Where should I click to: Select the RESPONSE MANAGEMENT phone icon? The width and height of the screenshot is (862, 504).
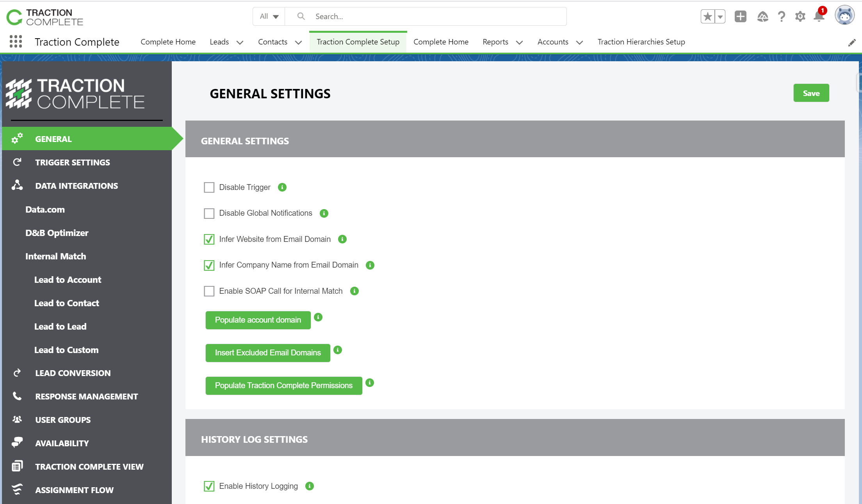click(17, 396)
